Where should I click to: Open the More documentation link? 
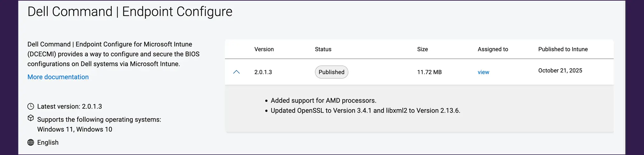tap(58, 77)
